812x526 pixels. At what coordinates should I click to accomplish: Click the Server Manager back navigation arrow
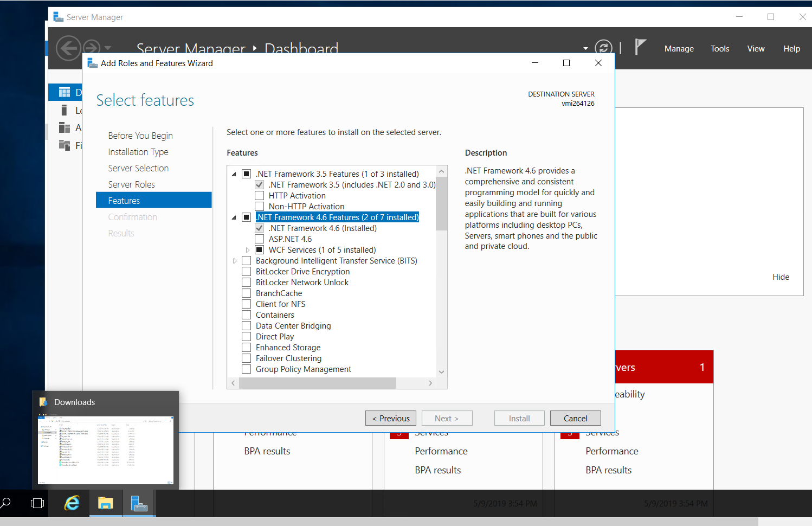[68, 48]
